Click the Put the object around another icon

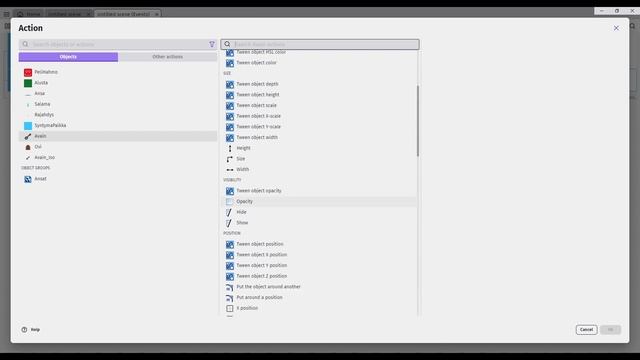tap(230, 287)
